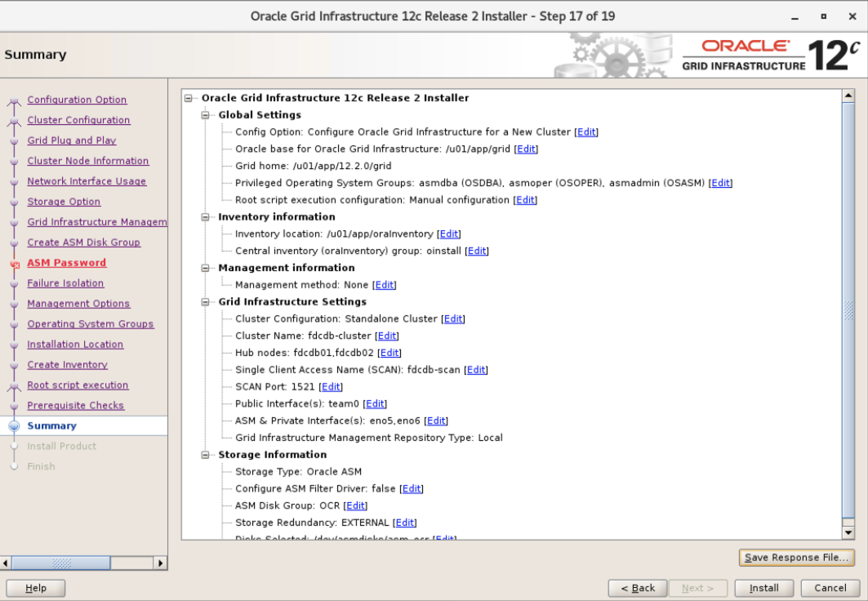Edit the Hub nodes entry
868x601 pixels.
(389, 353)
